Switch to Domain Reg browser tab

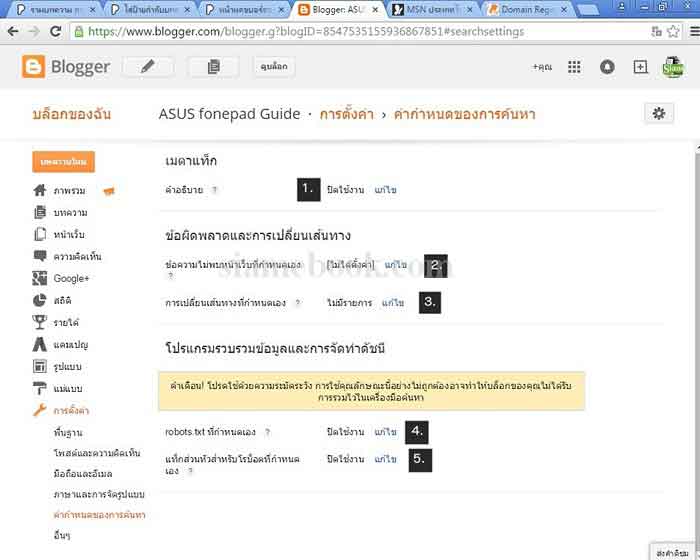click(527, 9)
